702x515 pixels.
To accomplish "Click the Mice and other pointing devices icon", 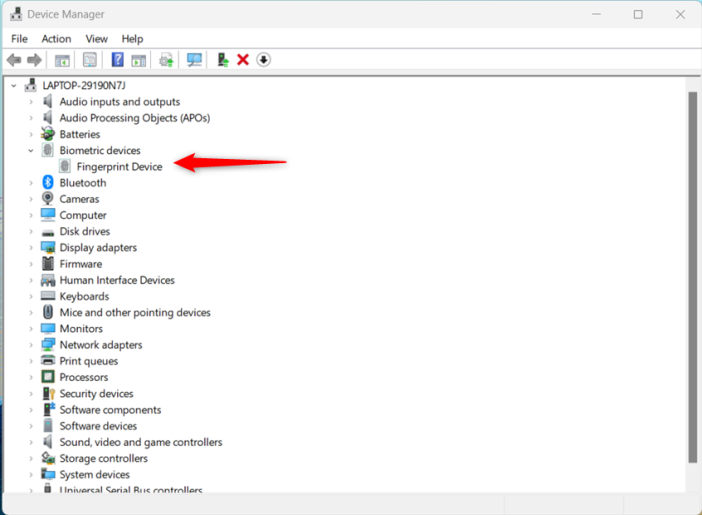I will pos(48,312).
